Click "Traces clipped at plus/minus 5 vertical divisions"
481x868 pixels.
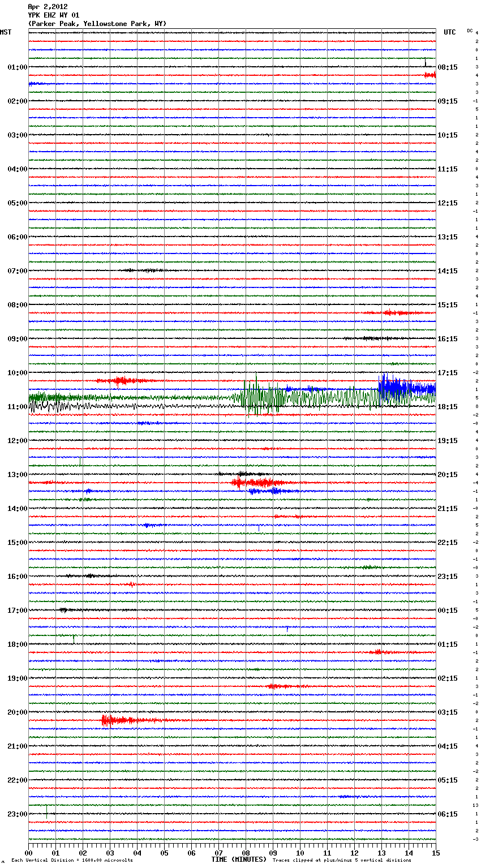coord(342,860)
